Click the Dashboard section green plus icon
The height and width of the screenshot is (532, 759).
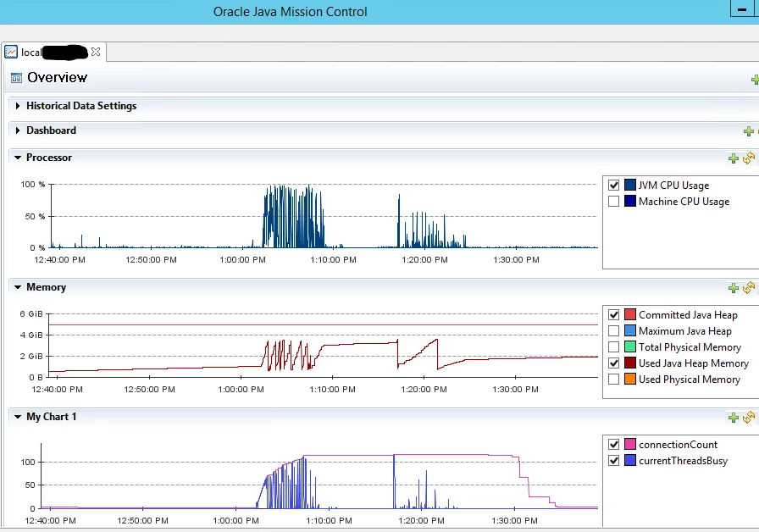[748, 131]
